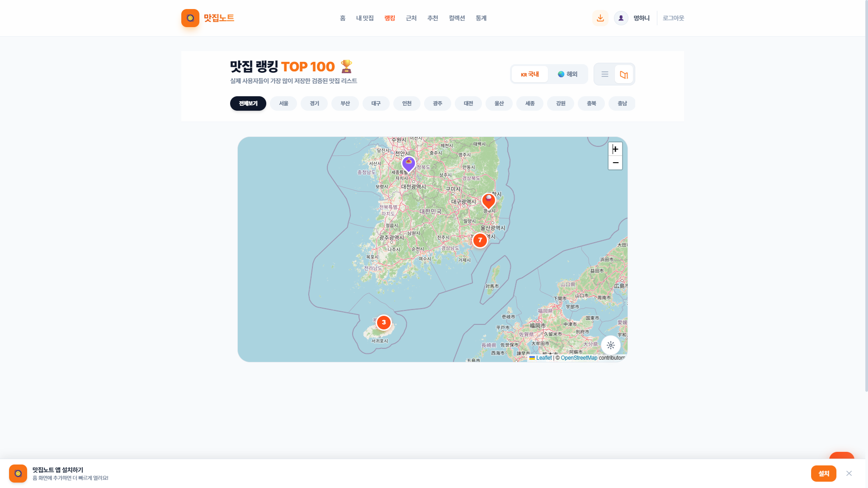868x488 pixels.
Task: Filter ranking by 충북
Action: point(591,103)
